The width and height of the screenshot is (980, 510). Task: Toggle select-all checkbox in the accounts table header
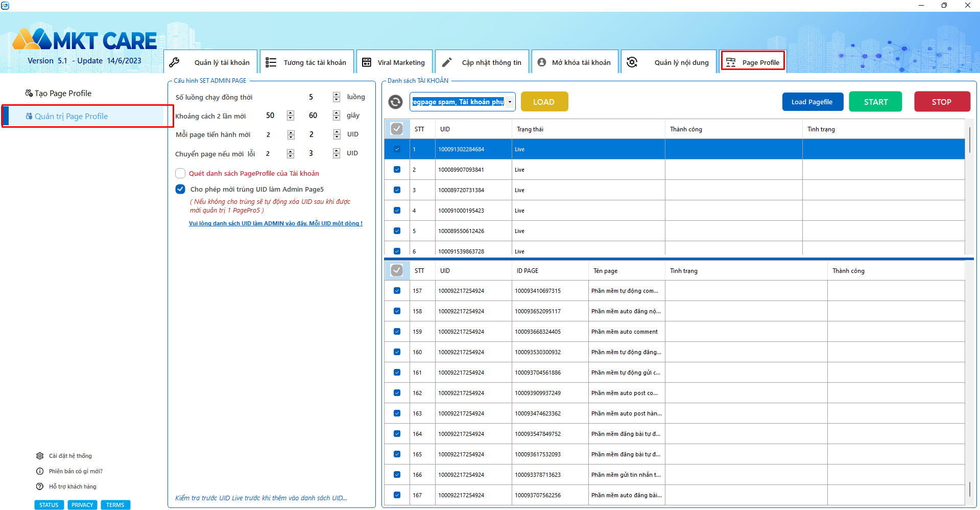click(397, 129)
